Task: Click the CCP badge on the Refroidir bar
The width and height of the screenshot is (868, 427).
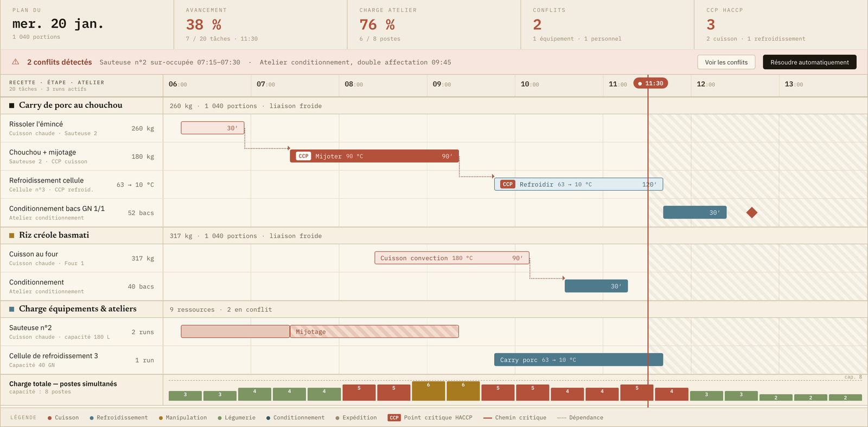Action: coord(508,184)
